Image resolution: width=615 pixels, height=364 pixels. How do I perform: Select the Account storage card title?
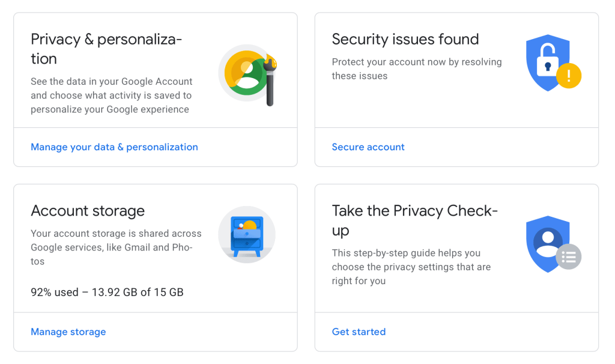88,211
